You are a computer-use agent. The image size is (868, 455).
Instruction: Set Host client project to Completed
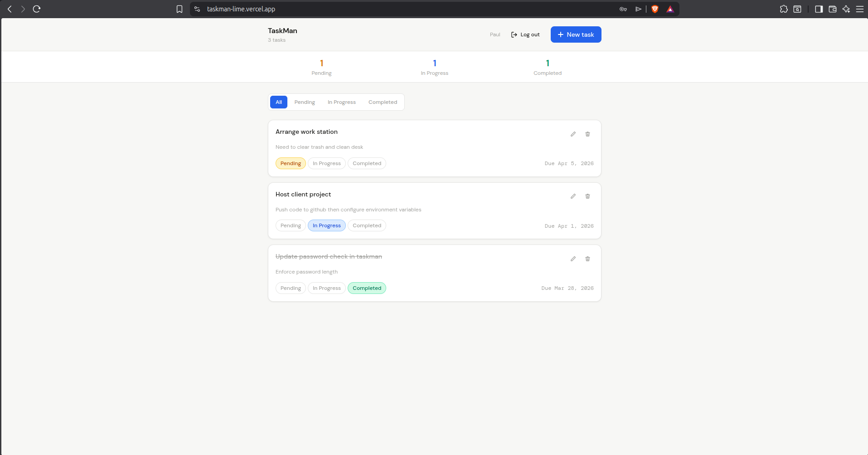pos(367,225)
